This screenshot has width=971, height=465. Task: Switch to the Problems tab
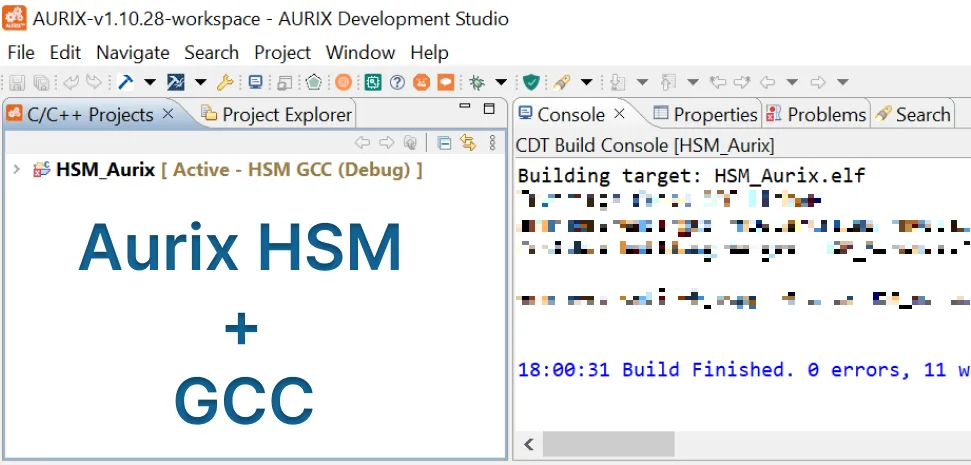[816, 115]
